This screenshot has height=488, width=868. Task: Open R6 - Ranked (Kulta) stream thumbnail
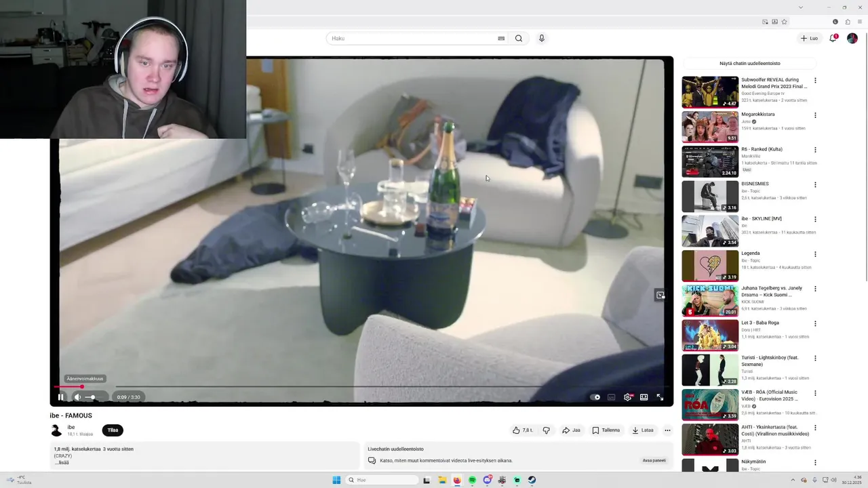(710, 161)
